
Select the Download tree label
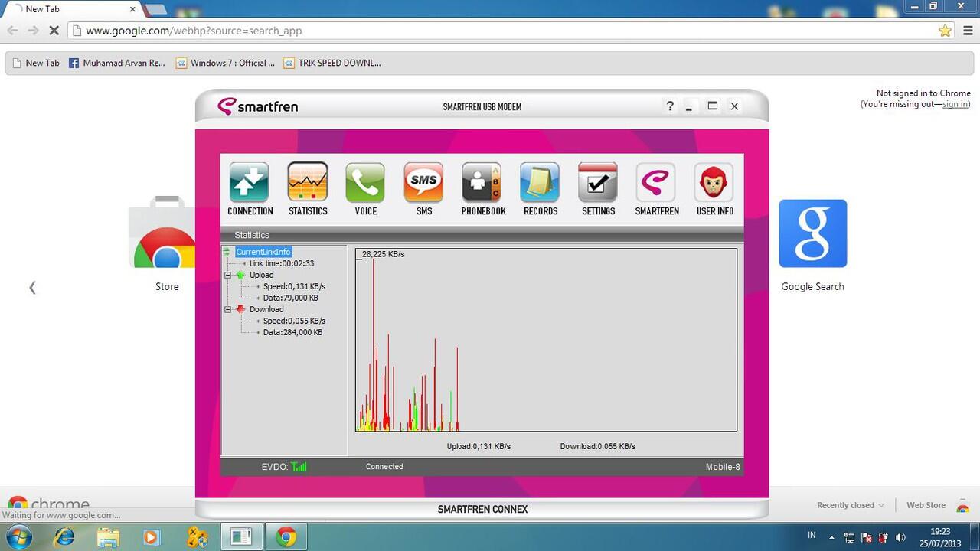pos(266,309)
